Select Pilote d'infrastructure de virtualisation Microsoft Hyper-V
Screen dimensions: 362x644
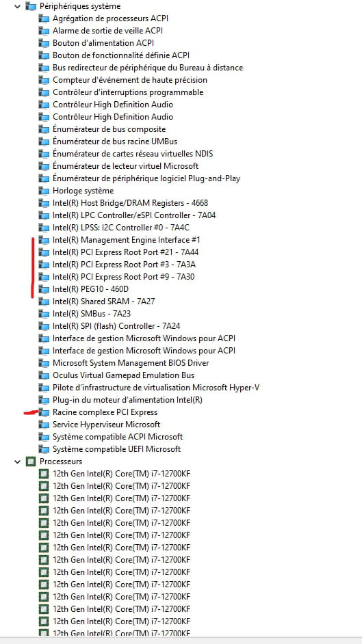tap(156, 388)
